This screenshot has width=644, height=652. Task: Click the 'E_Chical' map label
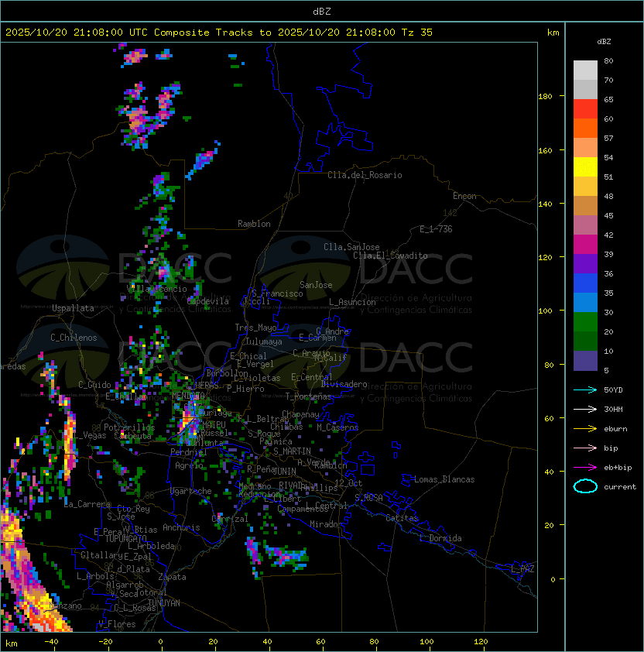tap(248, 356)
